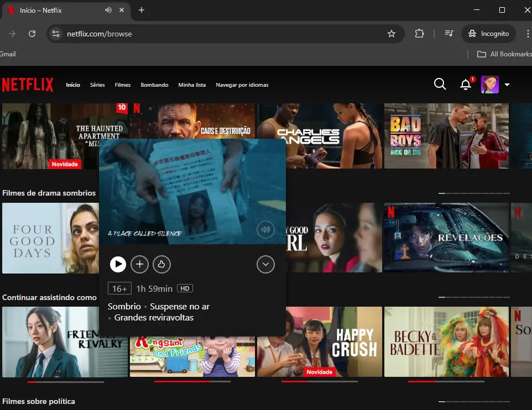The height and width of the screenshot is (410, 532).
Task: Click Grandes reviravoltas tag
Action: [x=154, y=317]
